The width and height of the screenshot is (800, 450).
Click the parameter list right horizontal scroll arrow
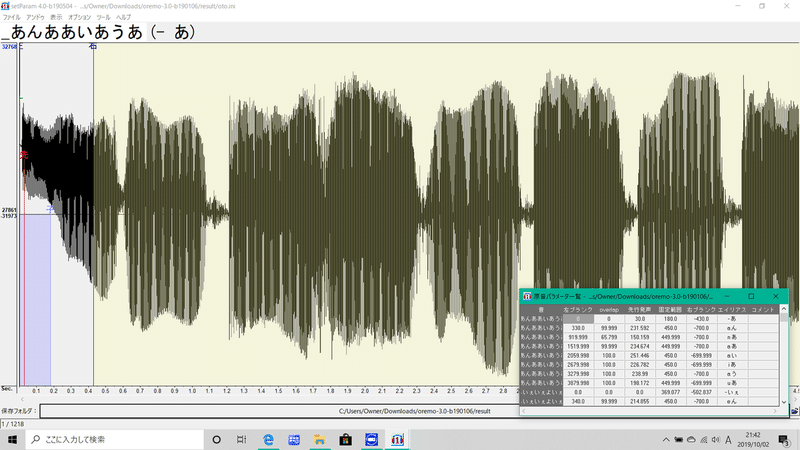(776, 411)
